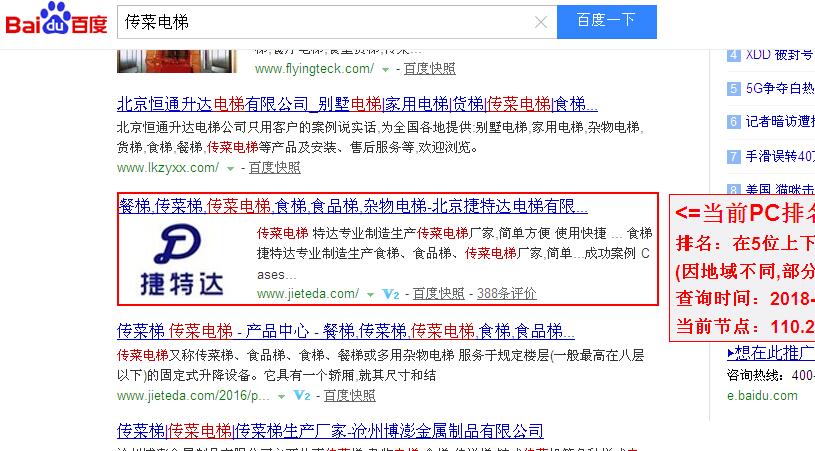Open the www.lkzyxx.com URL

coord(168,168)
